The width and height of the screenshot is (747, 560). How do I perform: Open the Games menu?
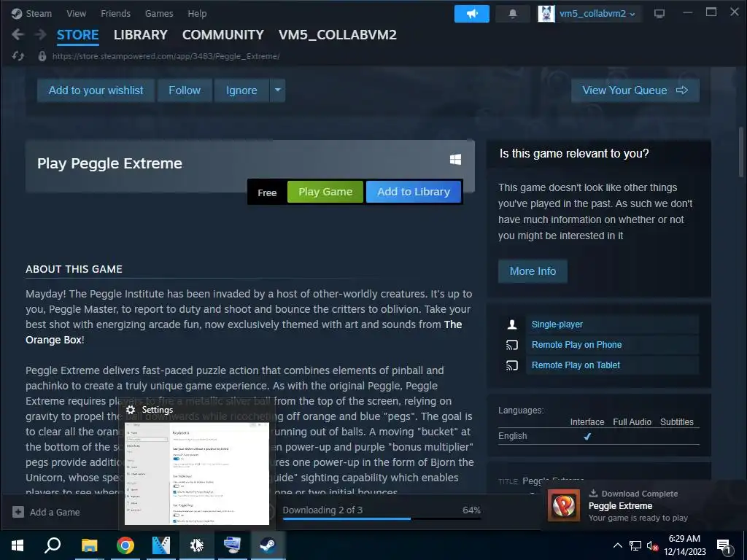tap(159, 13)
